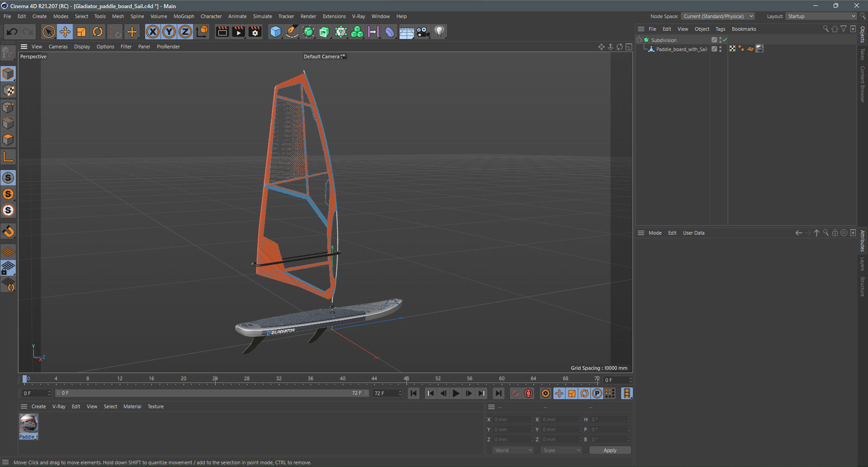Toggle coordinate system icon

pyautogui.click(x=203, y=32)
